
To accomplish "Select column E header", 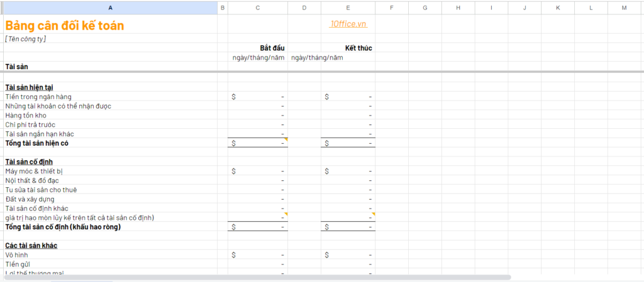I will coord(348,8).
